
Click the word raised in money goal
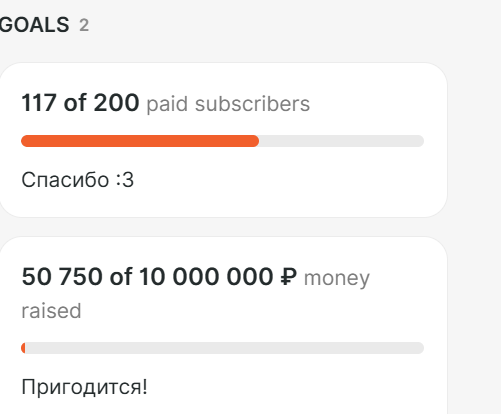point(51,311)
